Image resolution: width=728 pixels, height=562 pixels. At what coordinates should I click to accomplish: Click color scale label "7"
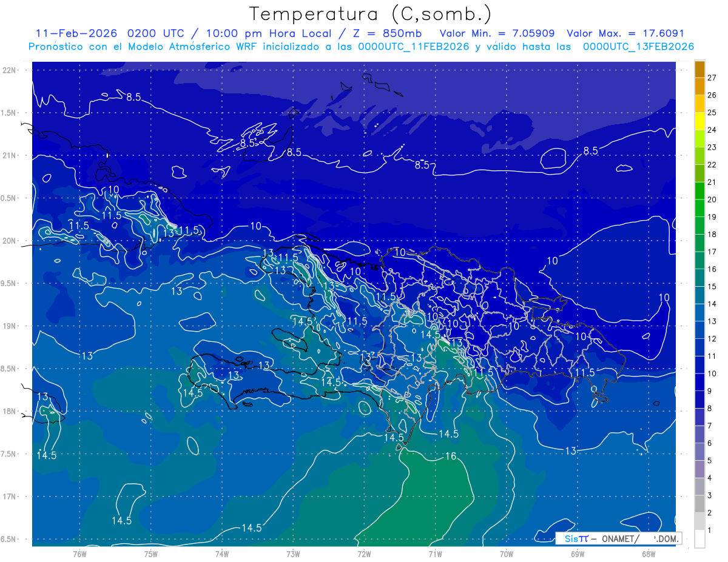[710, 426]
